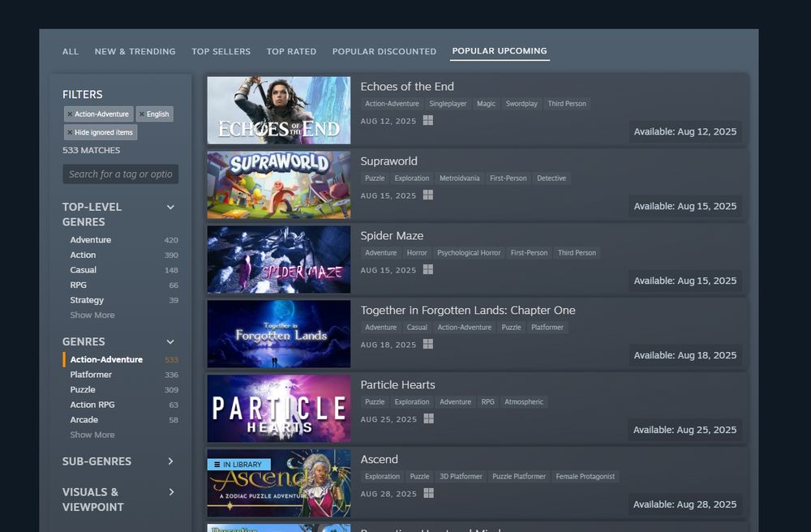The height and width of the screenshot is (532, 811).
Task: Click the Detective tag
Action: (551, 178)
